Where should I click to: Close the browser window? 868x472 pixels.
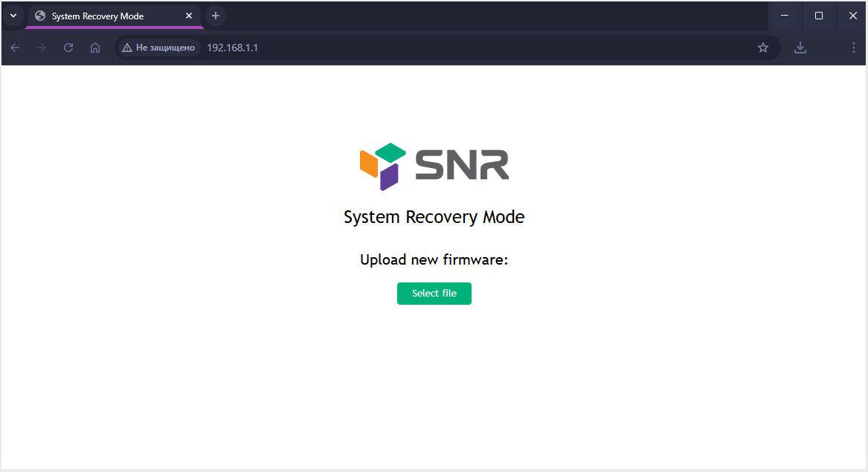coord(852,16)
